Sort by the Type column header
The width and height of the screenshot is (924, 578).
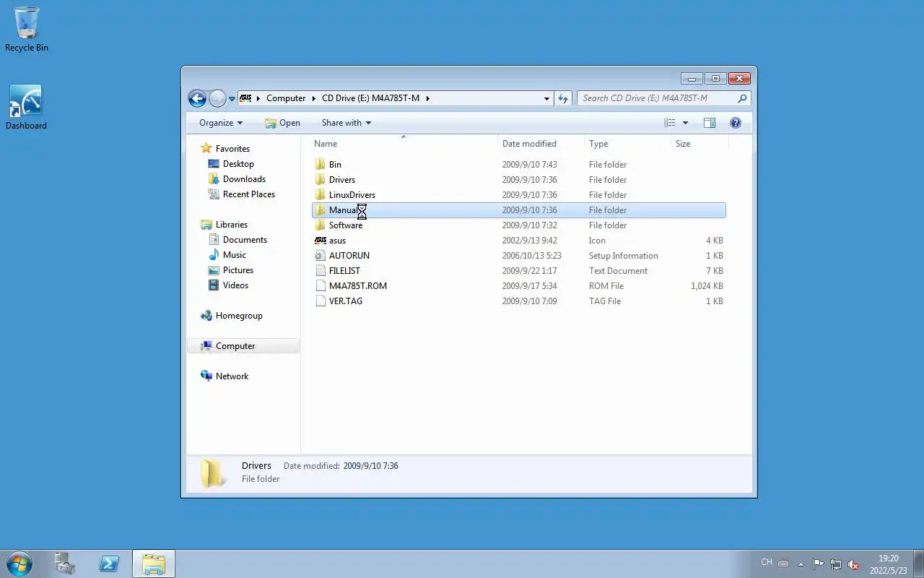click(627, 144)
